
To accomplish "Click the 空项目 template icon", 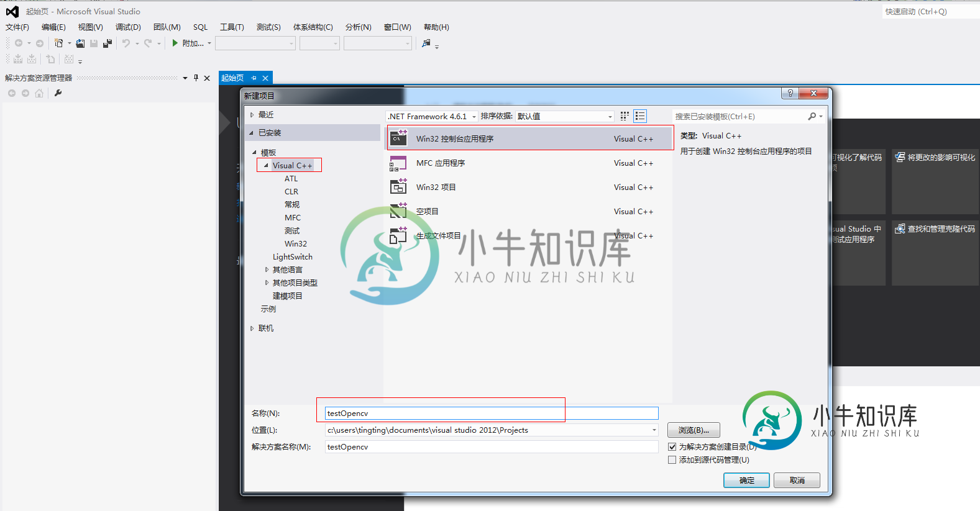I will pyautogui.click(x=398, y=210).
